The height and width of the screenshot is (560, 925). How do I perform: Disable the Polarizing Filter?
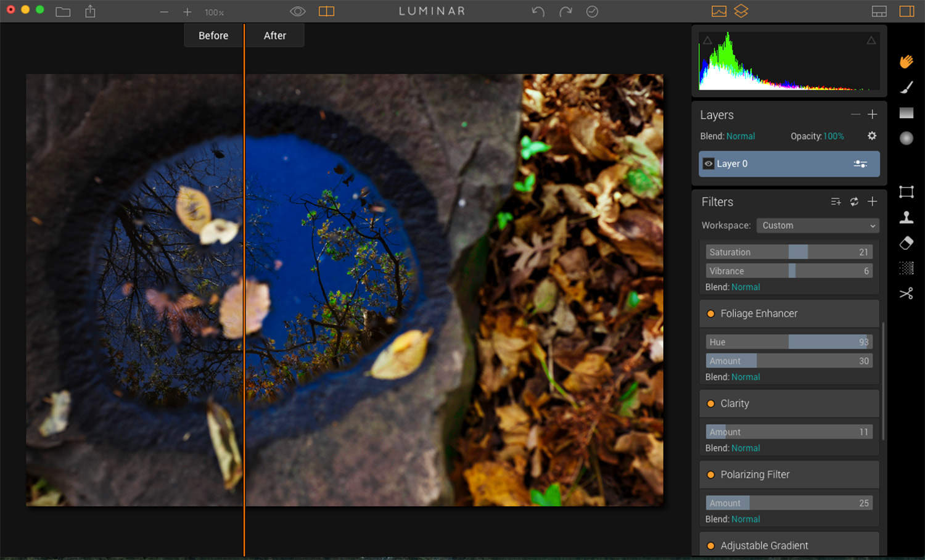click(712, 474)
